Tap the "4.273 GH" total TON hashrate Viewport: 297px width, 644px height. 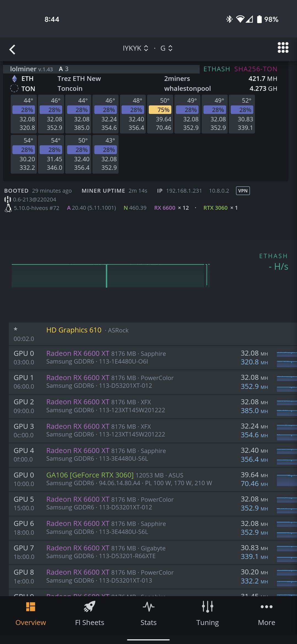click(x=263, y=89)
